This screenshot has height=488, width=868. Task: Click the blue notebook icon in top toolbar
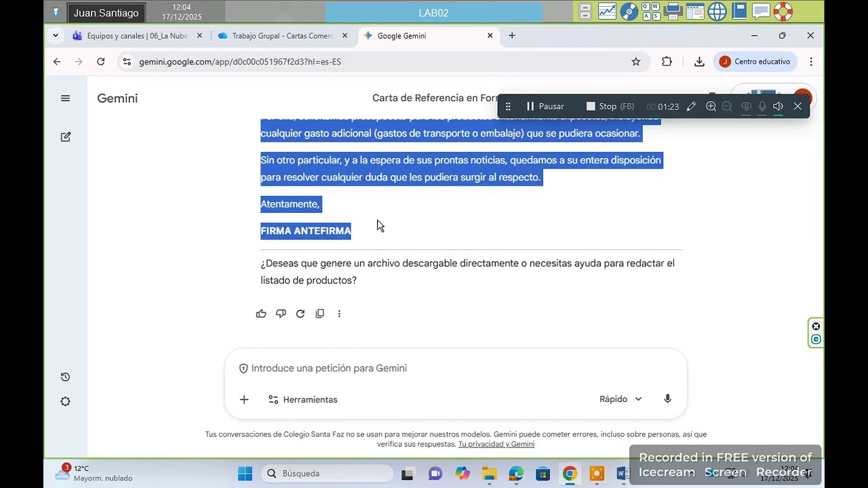(x=739, y=12)
